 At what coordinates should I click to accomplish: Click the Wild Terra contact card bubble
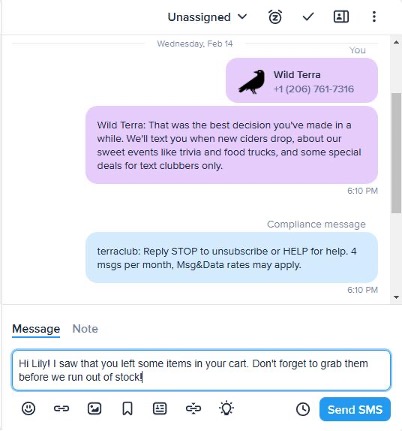pyautogui.click(x=302, y=81)
